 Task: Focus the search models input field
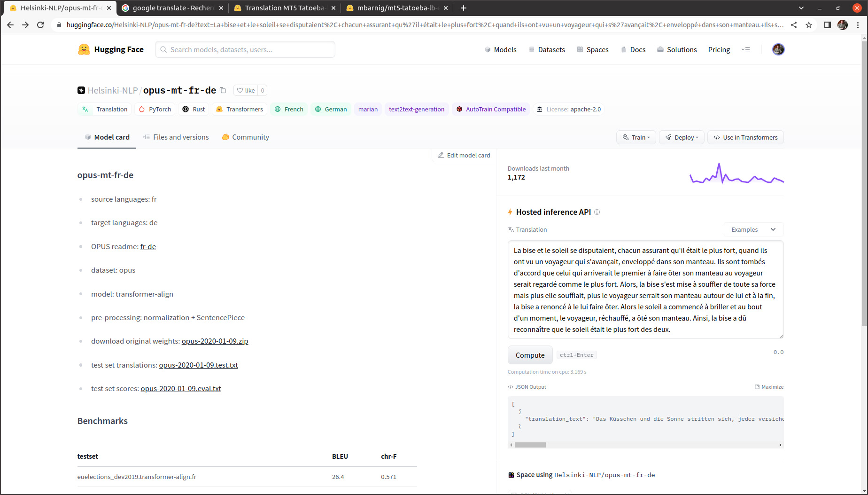pos(245,49)
